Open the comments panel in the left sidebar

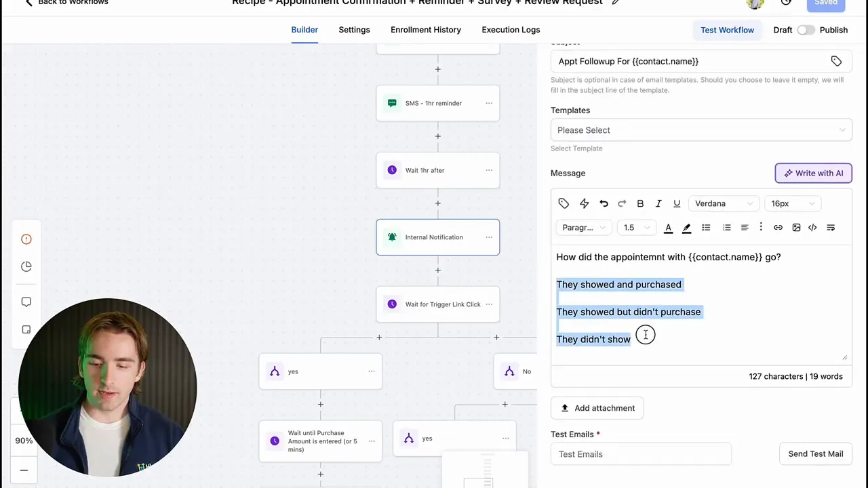26,302
